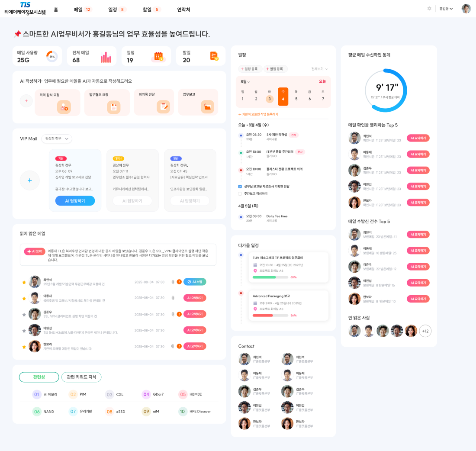The width and height of the screenshot is (476, 451).
Task: Switch to the 관련 키워드 지식 tab
Action: tap(81, 377)
